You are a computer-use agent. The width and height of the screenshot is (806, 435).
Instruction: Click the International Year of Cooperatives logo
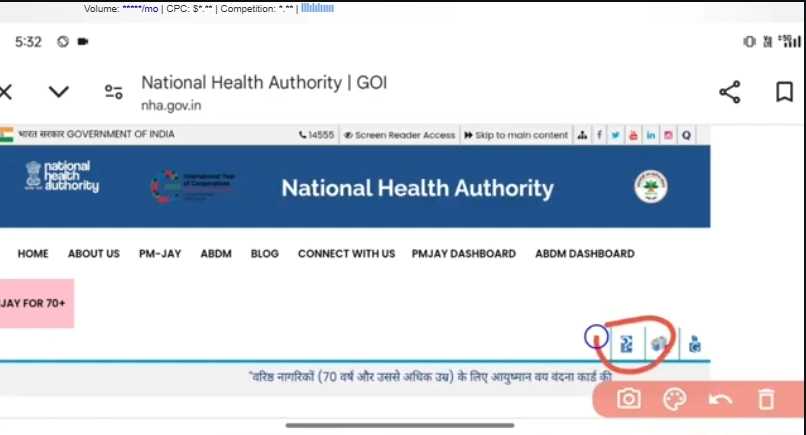click(x=193, y=187)
